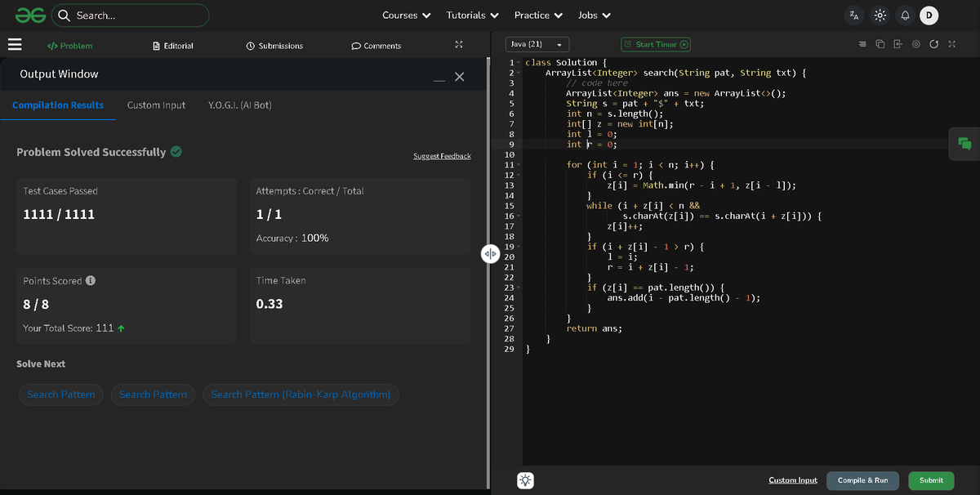
Task: Click the 1111 / 1111 test cases value
Action: click(x=59, y=214)
